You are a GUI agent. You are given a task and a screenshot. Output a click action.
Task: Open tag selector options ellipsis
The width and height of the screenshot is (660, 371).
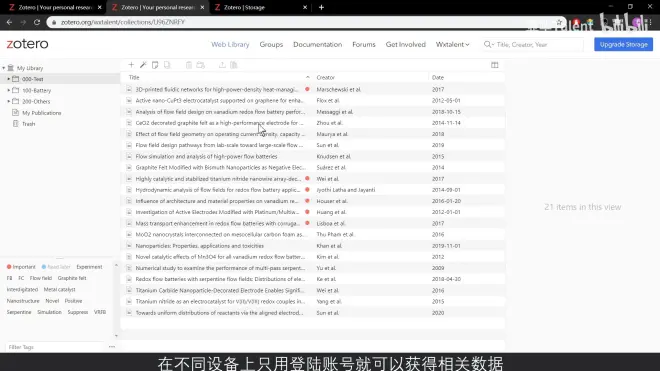[x=112, y=347]
